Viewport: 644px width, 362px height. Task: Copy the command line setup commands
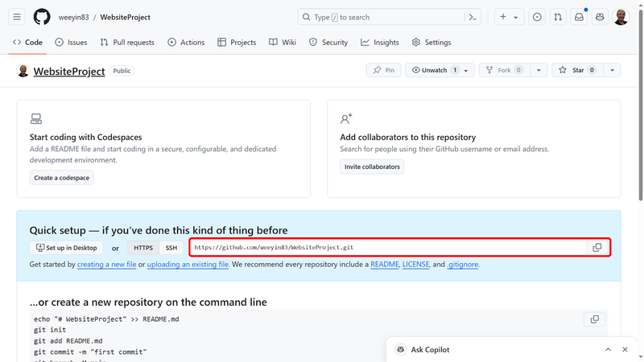(594, 319)
